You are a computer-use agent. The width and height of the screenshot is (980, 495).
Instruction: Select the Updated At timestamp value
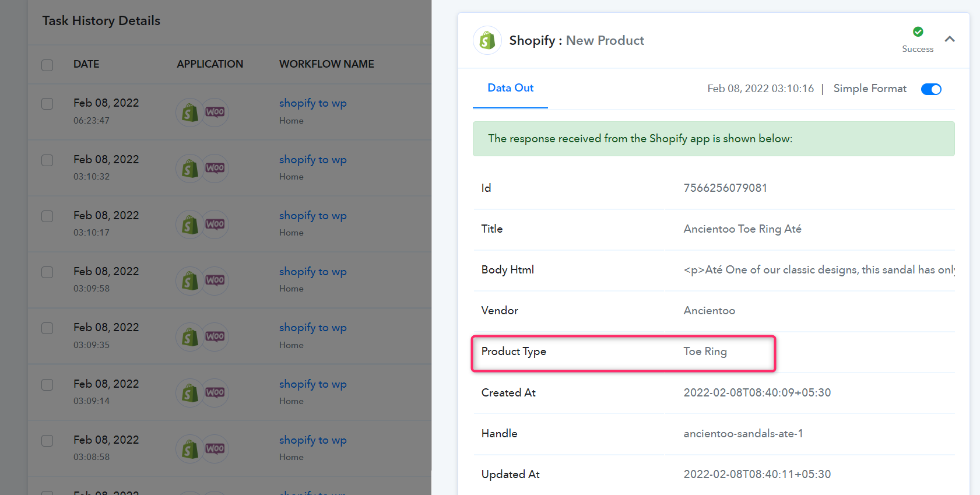[757, 474]
